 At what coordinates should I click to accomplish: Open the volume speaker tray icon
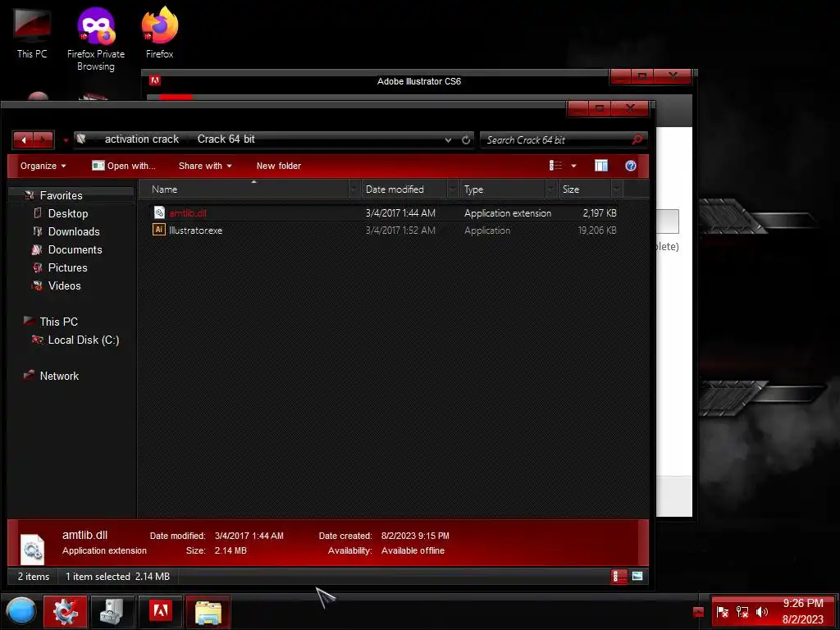[761, 612]
